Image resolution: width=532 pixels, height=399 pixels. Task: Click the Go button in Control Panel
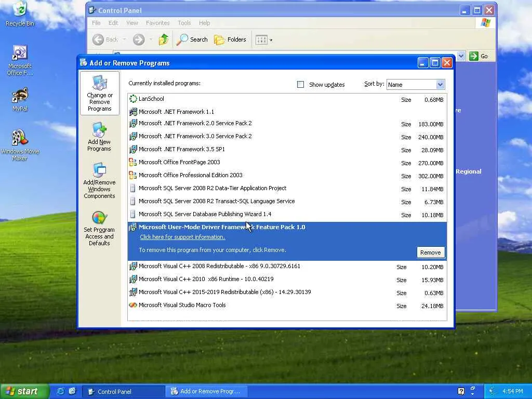(x=478, y=56)
